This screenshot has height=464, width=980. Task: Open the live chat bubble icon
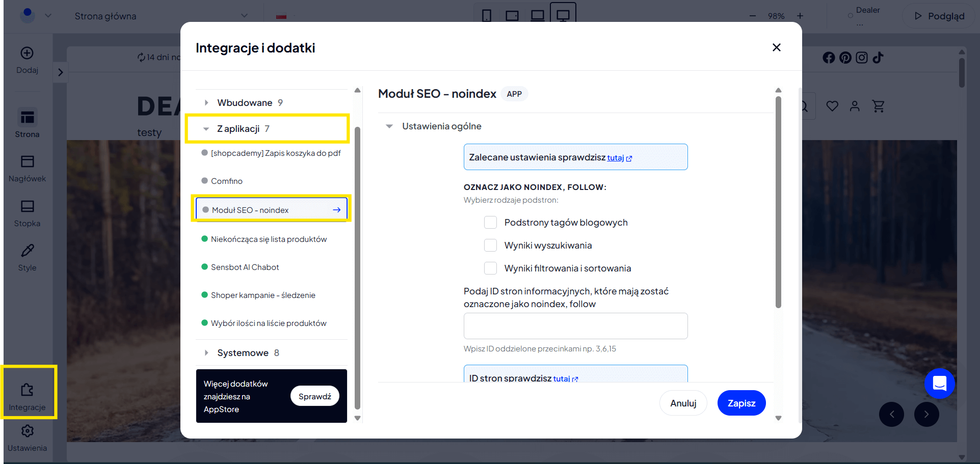pyautogui.click(x=939, y=384)
